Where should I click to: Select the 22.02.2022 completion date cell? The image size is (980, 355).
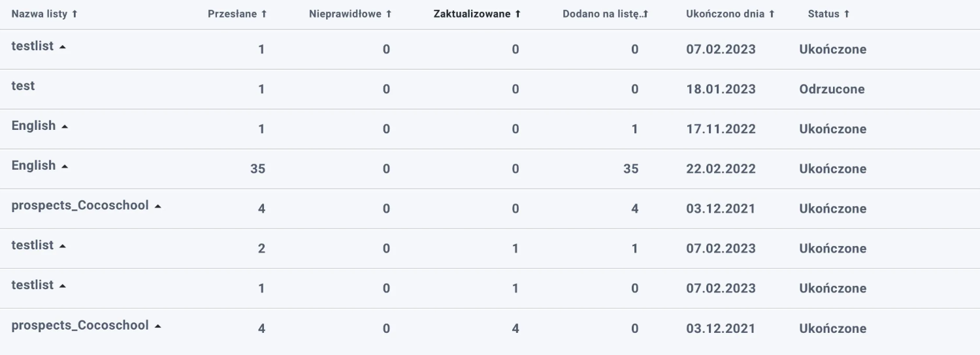point(721,169)
